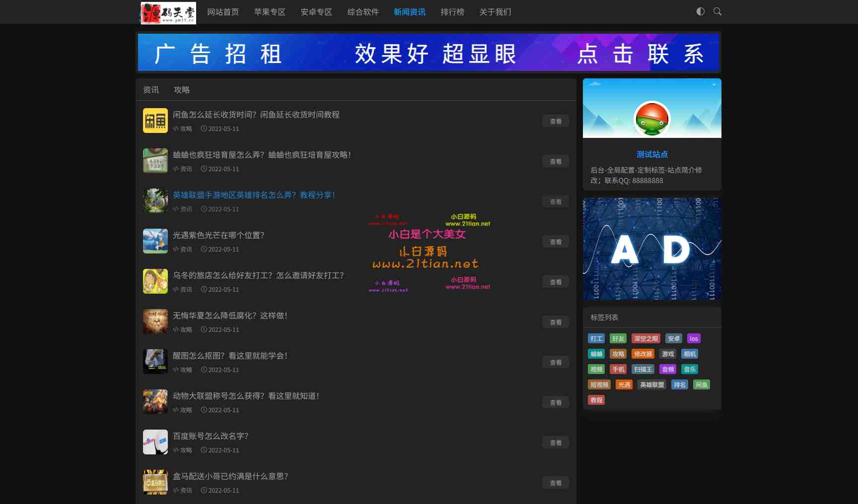Screen dimensions: 858x504
Task: Select the 打工 tag
Action: click(x=596, y=338)
